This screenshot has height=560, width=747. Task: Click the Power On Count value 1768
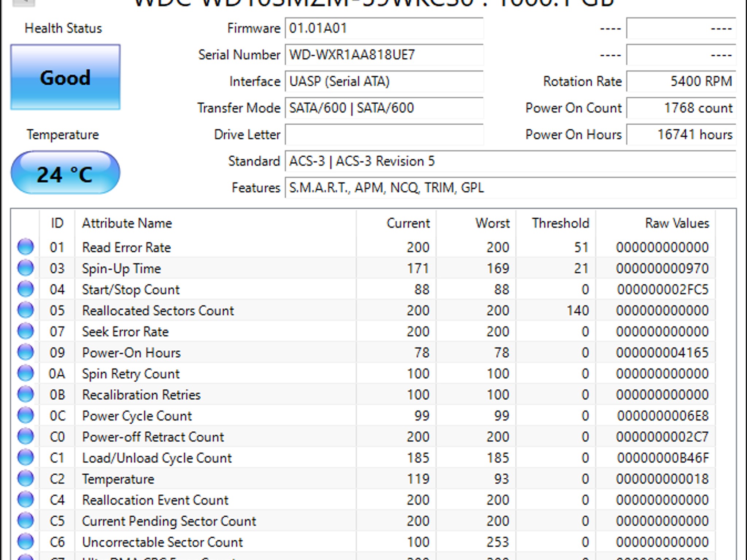click(x=681, y=108)
